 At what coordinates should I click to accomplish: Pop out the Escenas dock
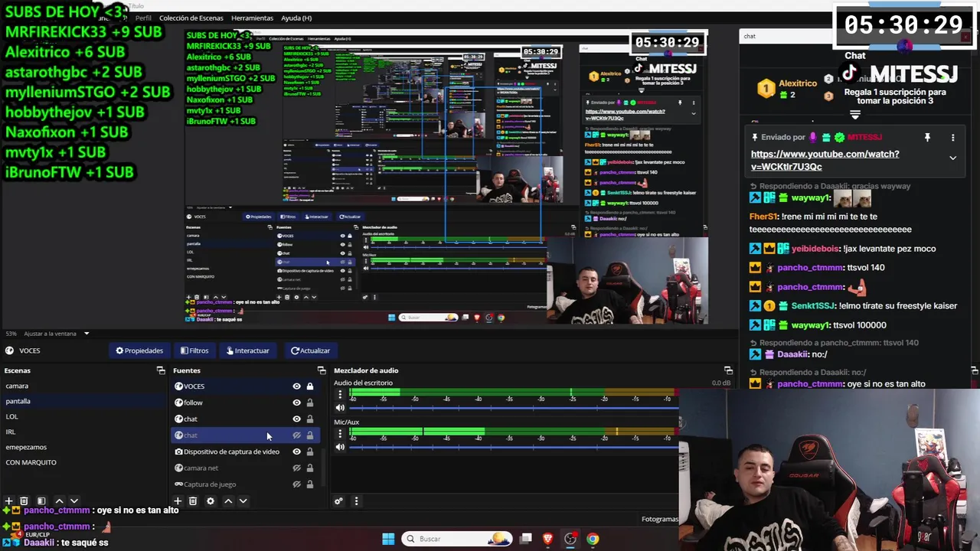tap(161, 370)
